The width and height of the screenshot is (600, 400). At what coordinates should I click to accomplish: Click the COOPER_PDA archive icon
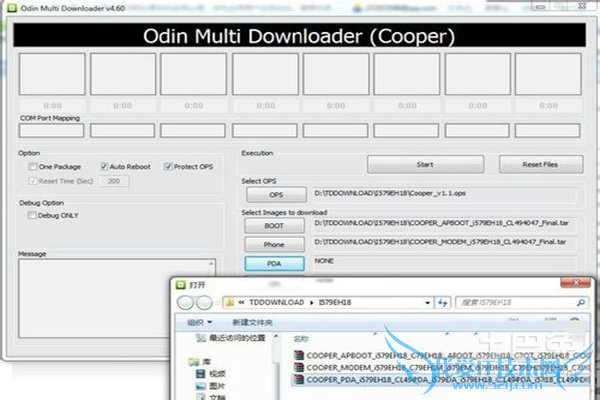298,380
